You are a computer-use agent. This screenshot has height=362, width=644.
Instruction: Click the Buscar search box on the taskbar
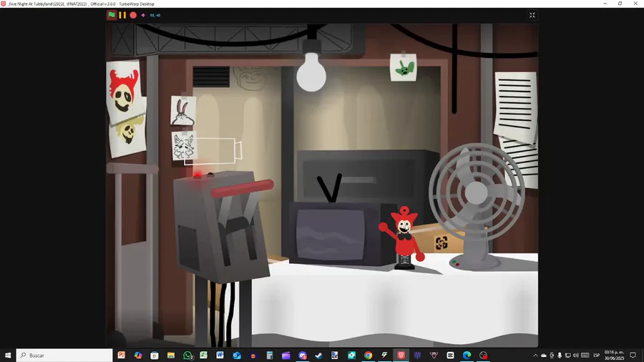click(x=64, y=355)
